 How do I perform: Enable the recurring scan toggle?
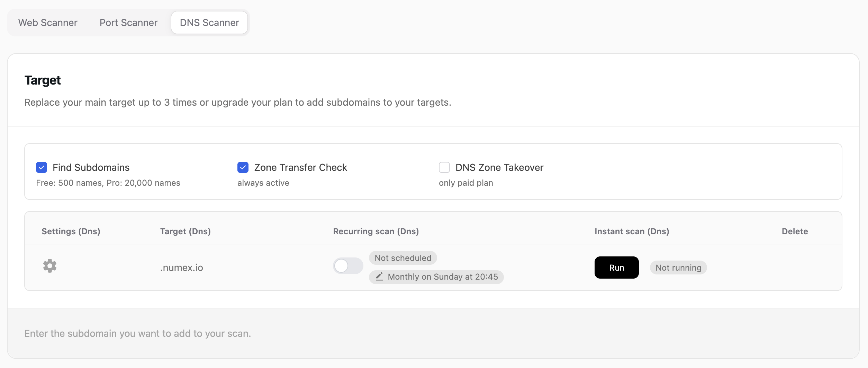[347, 266]
